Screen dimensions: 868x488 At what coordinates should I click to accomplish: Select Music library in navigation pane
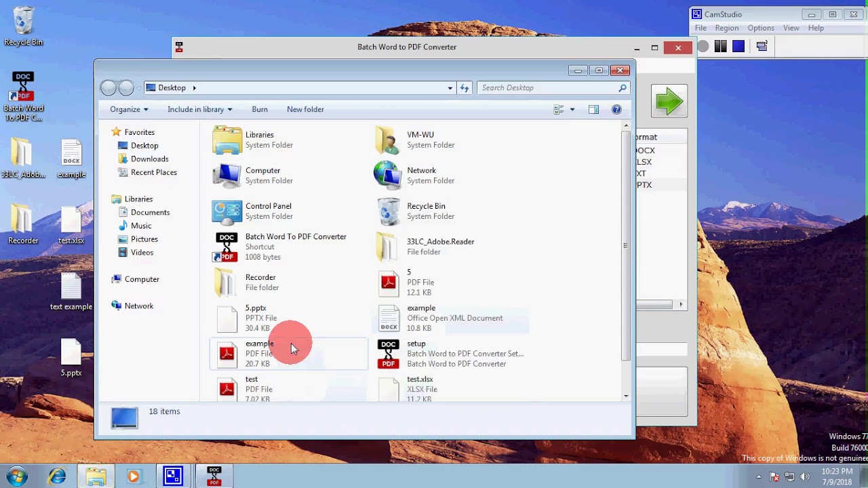[134, 226]
